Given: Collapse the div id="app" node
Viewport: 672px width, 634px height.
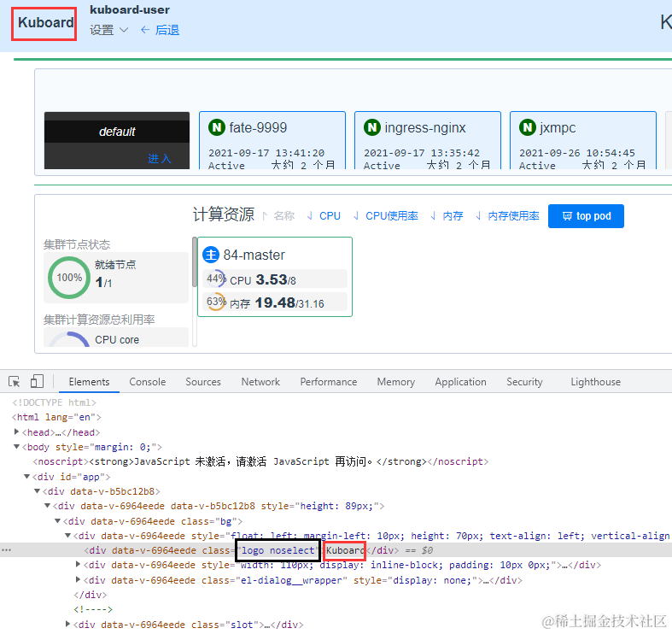Looking at the screenshot, I should [x=26, y=476].
